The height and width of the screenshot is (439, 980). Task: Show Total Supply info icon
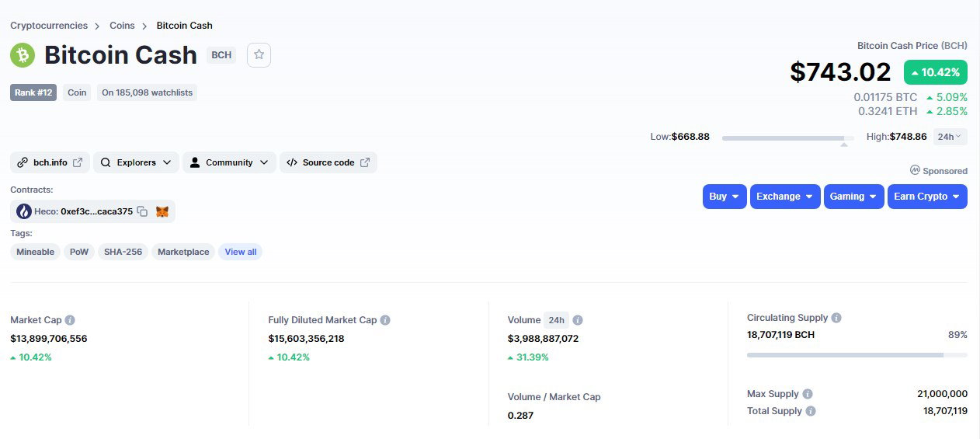(811, 411)
